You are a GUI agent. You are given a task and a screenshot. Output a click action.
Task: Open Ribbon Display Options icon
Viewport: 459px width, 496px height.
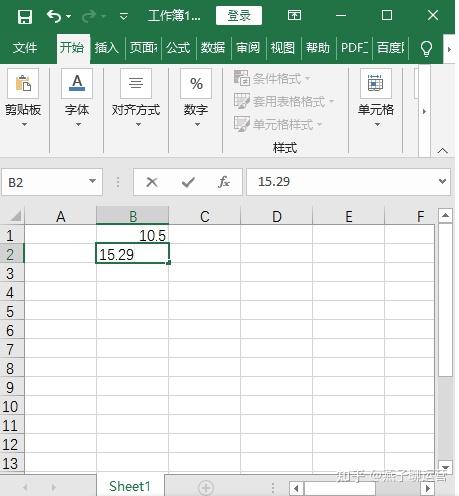pos(294,15)
